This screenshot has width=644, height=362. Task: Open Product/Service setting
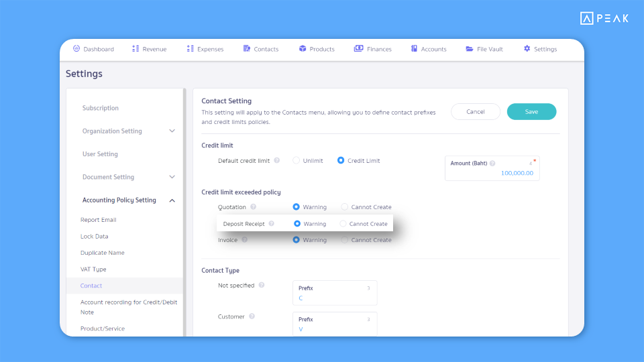103,328
